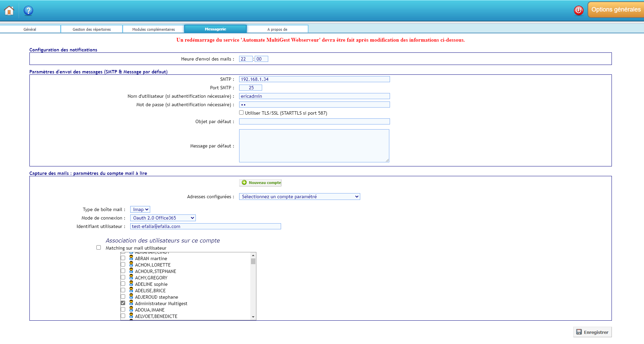Screen dimensions: 644x344
Task: Click user icon next to ADOUA,IMANE
Action: click(x=131, y=309)
